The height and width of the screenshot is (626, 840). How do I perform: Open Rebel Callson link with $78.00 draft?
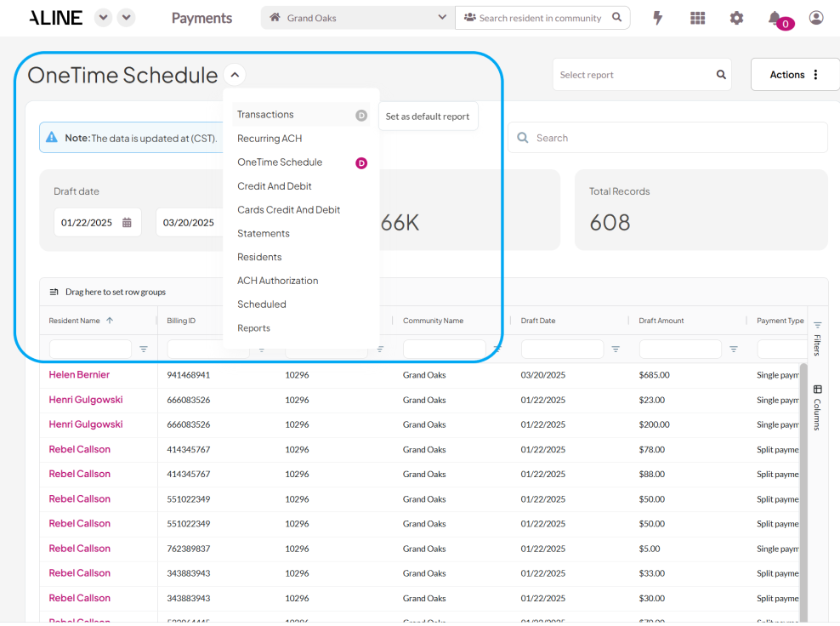(79, 449)
